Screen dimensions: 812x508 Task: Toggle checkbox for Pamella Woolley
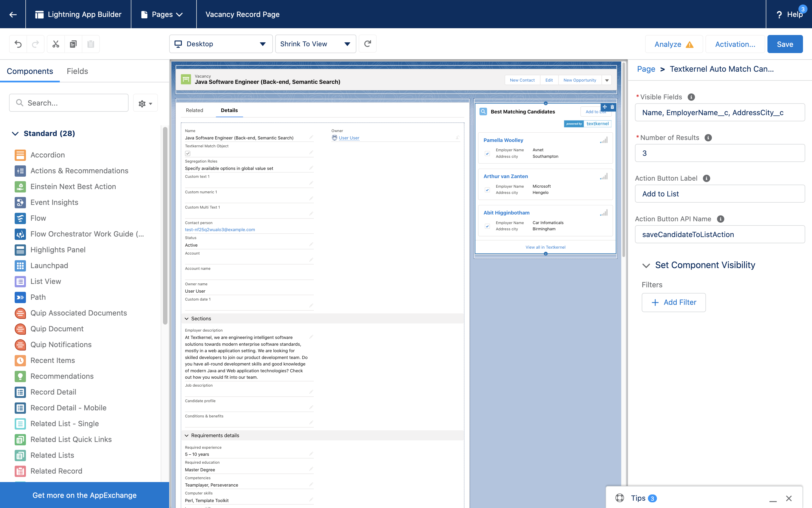[x=487, y=154]
